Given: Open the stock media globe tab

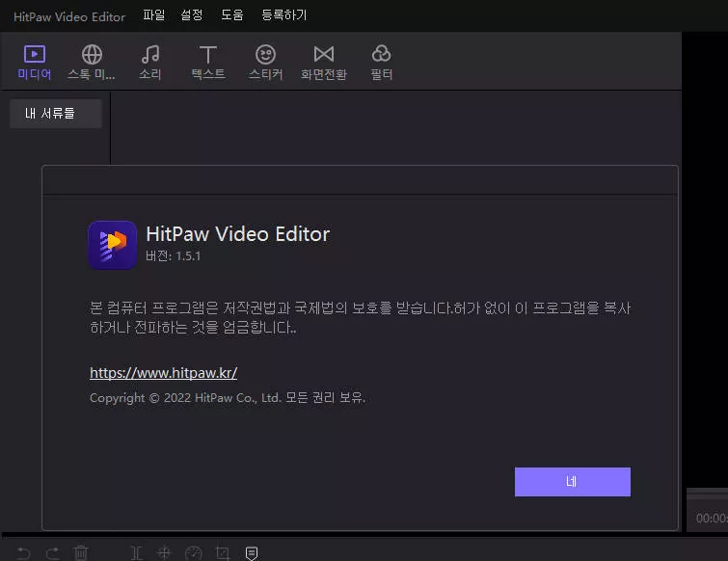Looking at the screenshot, I should 92,63.
